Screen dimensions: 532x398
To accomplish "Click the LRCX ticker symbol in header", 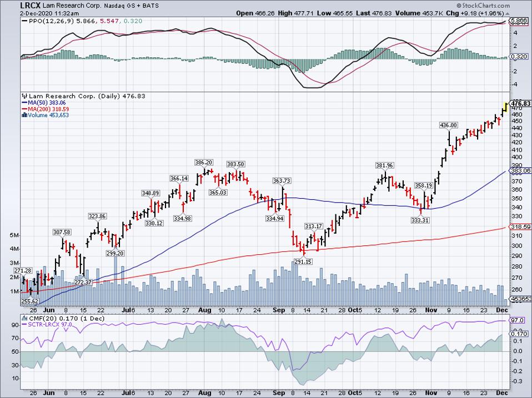I will click(x=30, y=6).
